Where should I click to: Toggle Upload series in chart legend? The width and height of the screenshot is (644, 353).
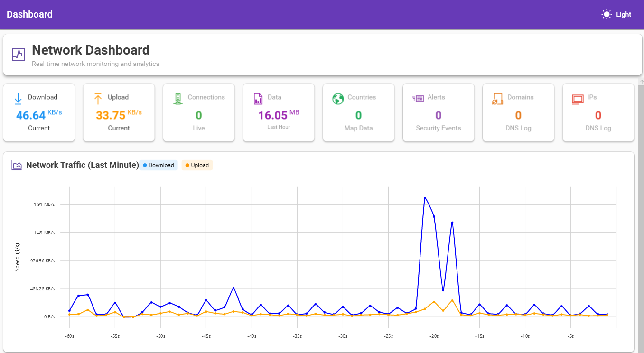pos(197,165)
